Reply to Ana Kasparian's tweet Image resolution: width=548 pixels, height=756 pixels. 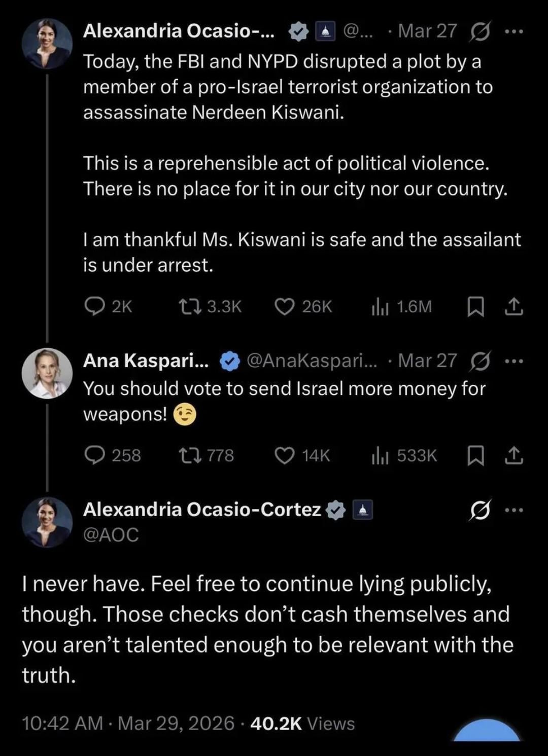(x=94, y=455)
